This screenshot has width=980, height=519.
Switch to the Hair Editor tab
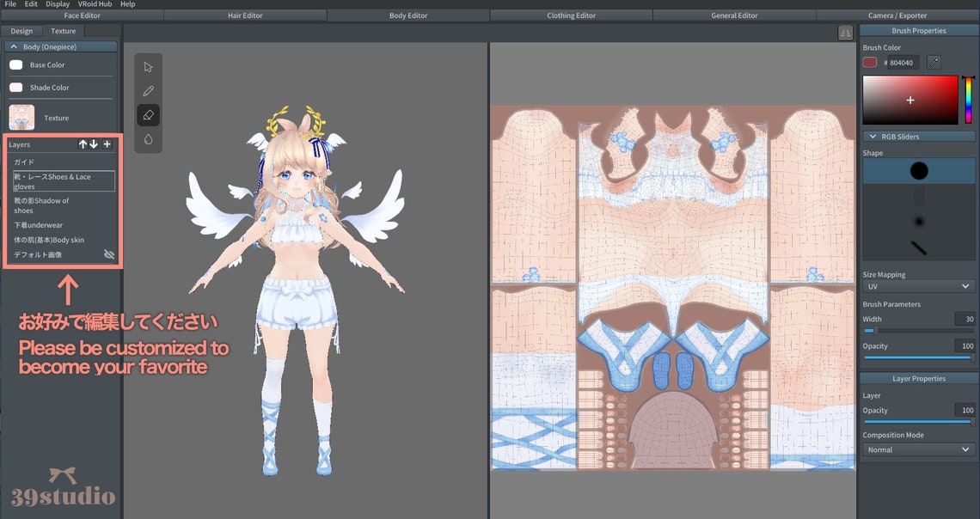pyautogui.click(x=245, y=15)
